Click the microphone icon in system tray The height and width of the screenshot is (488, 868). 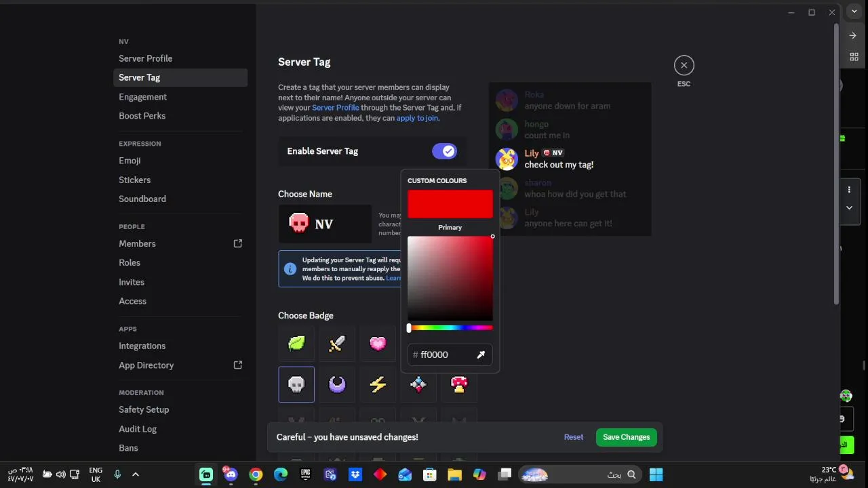coord(117,474)
